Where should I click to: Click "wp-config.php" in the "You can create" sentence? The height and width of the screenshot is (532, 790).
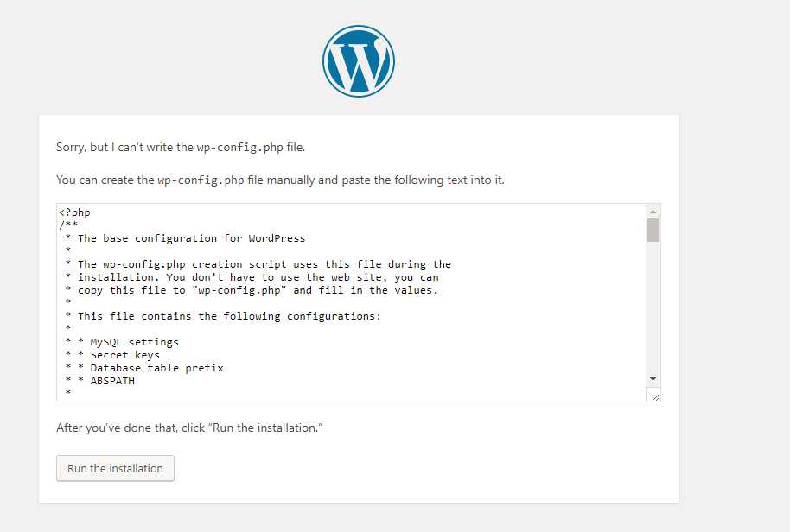click(201, 180)
